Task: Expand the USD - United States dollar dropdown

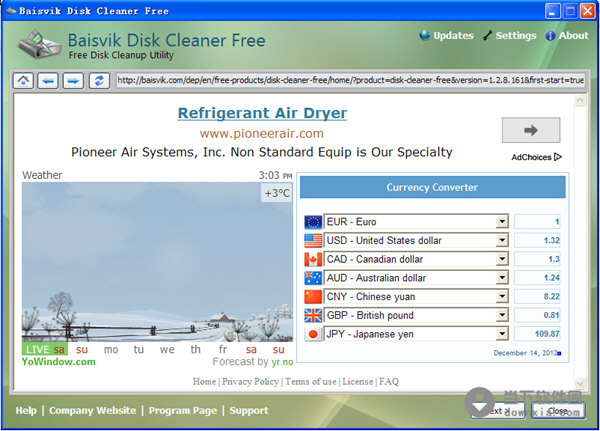Action: (x=502, y=240)
